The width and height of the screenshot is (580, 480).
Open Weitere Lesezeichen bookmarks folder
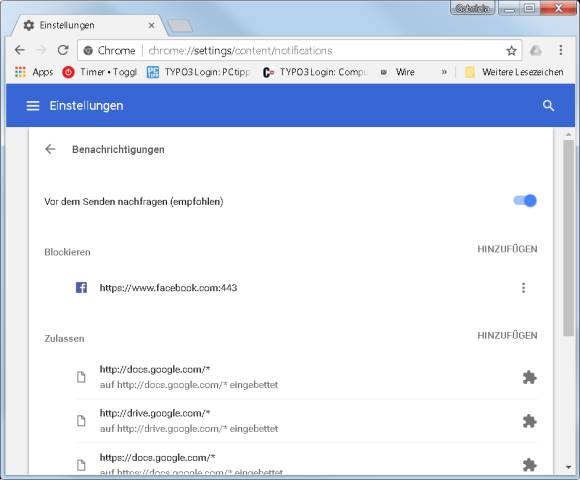click(x=514, y=72)
